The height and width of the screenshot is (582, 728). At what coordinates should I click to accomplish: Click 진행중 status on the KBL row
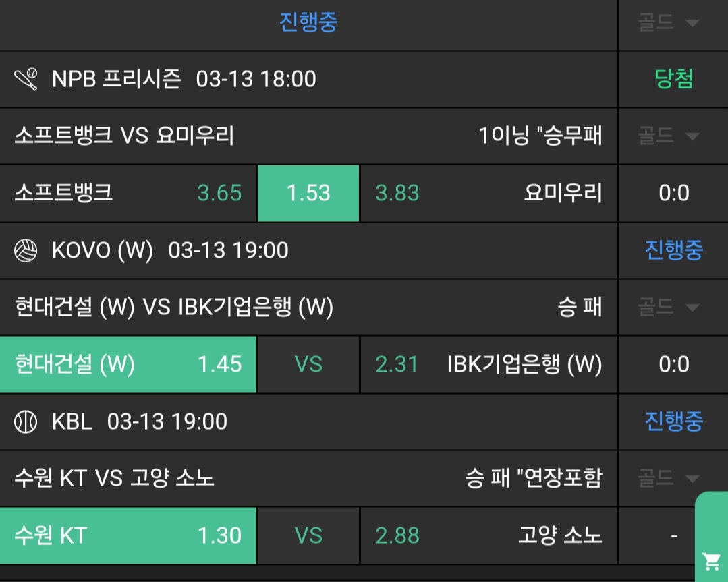[x=673, y=422]
